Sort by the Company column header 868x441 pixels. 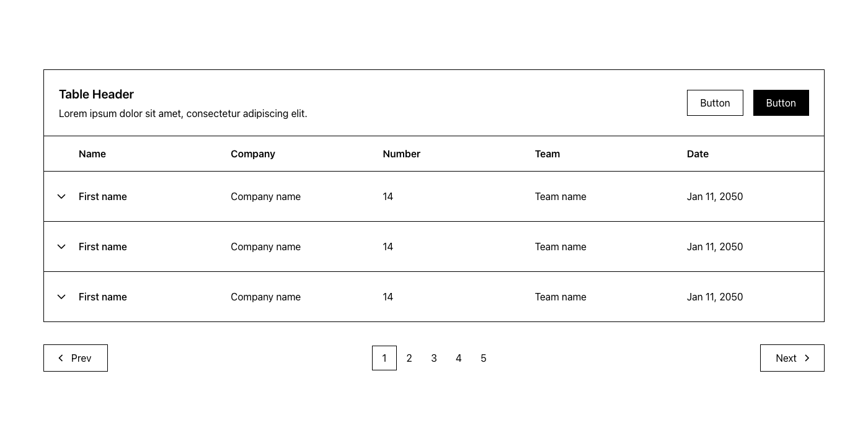253,154
